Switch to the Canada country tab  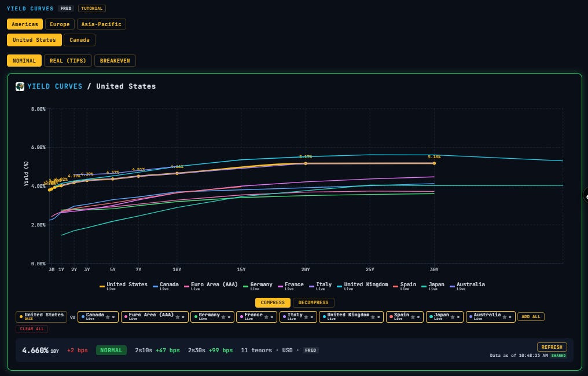coord(79,40)
